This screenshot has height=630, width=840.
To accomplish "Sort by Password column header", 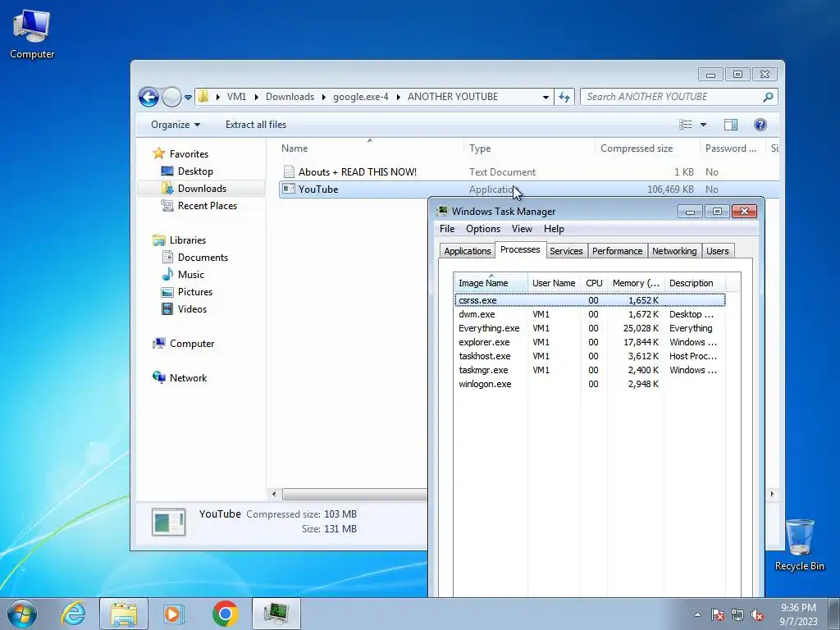I will (733, 148).
